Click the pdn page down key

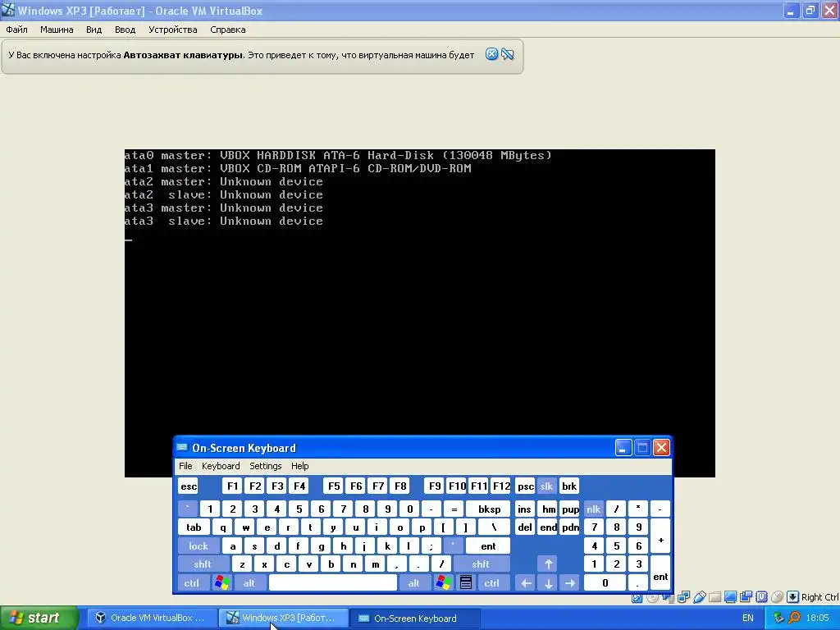pyautogui.click(x=571, y=527)
